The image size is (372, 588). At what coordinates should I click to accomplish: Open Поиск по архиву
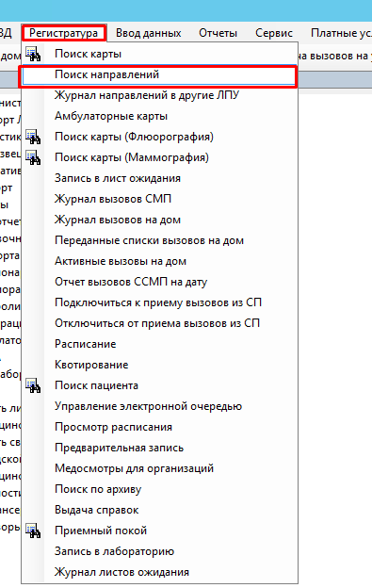159,489
